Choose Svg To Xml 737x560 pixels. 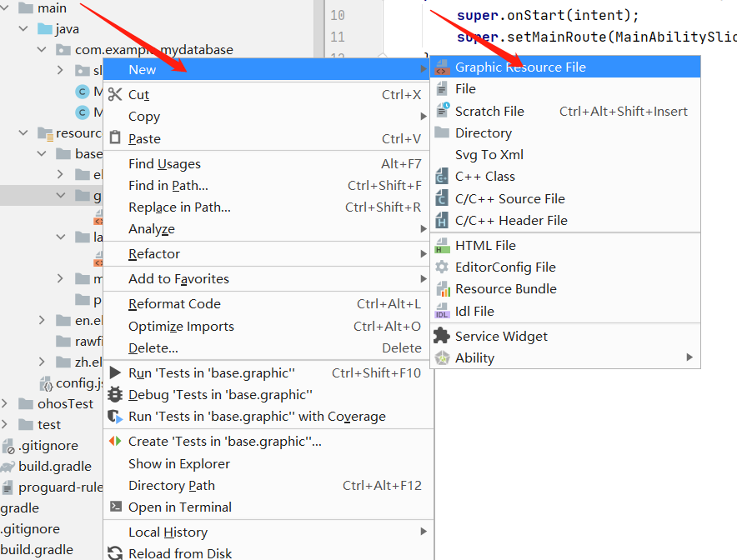pos(565,154)
